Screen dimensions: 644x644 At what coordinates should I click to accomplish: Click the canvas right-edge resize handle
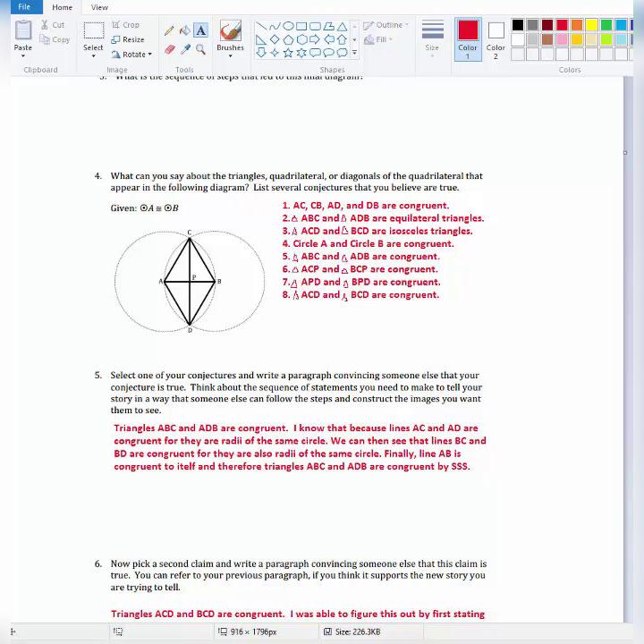click(x=625, y=153)
